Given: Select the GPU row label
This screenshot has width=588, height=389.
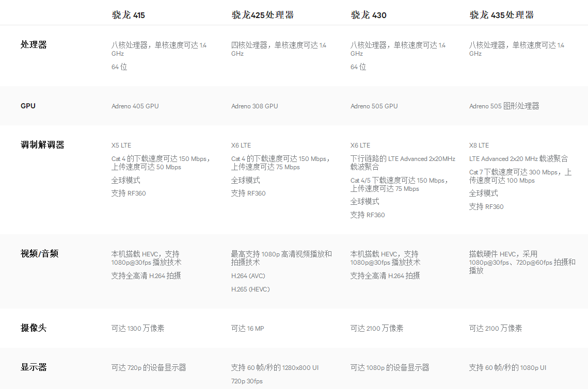Looking at the screenshot, I should coord(28,106).
